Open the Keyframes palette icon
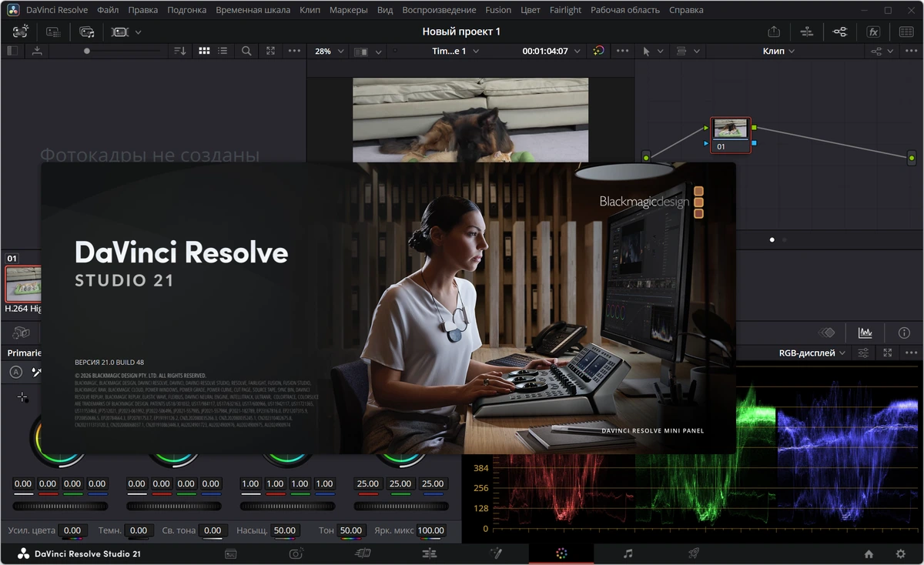 [x=827, y=333]
